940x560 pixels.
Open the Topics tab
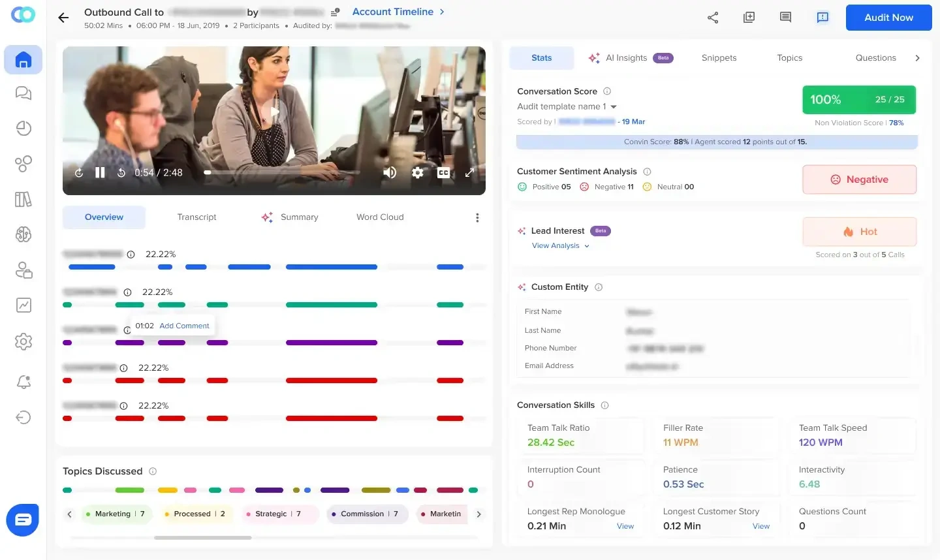pos(789,58)
